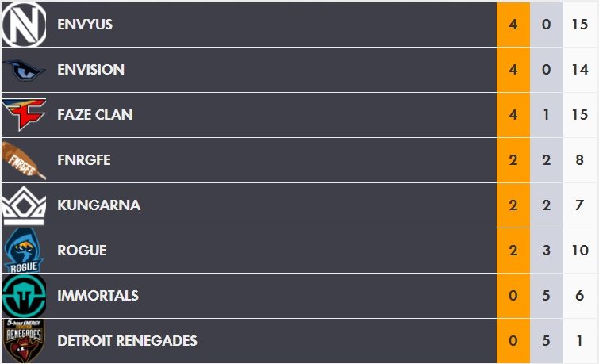
Task: Click the EnVyUs team logo
Action: tap(23, 25)
